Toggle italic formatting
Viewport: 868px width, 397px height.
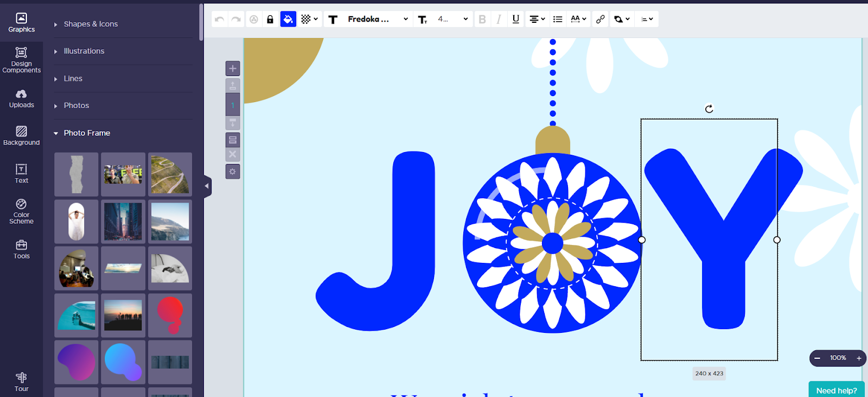pos(499,19)
